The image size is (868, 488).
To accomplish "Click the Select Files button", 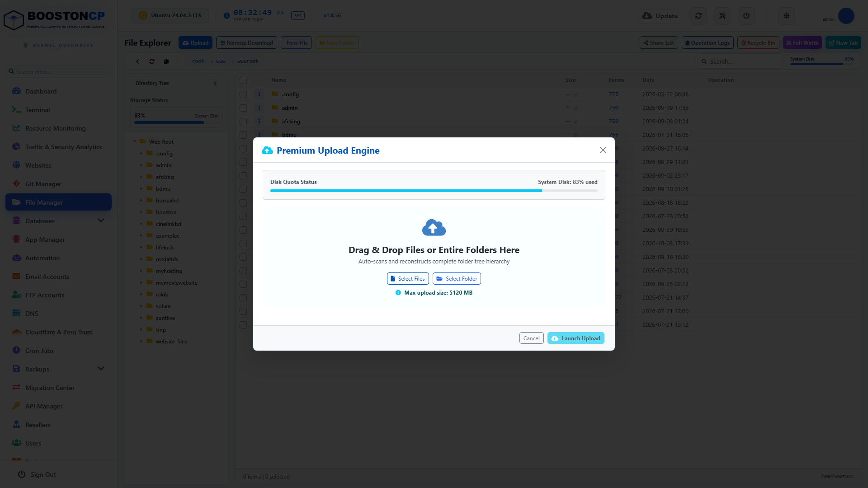I will pyautogui.click(x=408, y=279).
